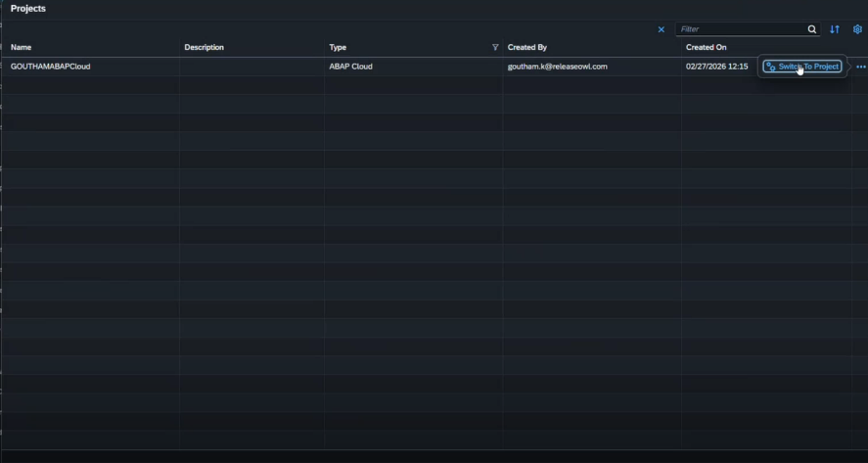This screenshot has width=868, height=463.
Task: Click the Description column header
Action: point(204,47)
